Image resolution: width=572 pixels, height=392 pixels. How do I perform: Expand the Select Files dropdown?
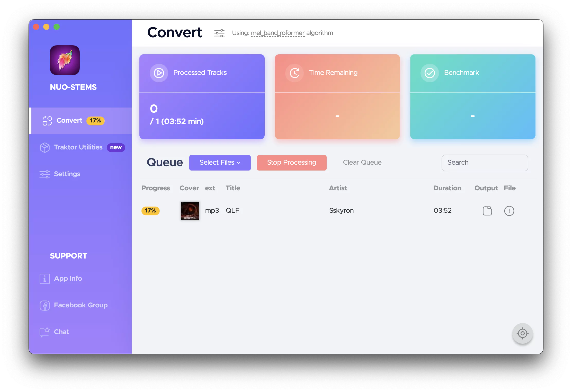220,163
